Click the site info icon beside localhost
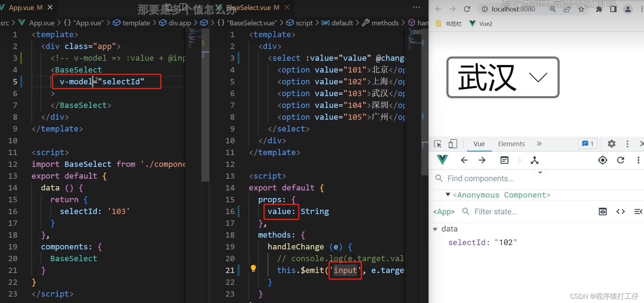 [x=485, y=9]
